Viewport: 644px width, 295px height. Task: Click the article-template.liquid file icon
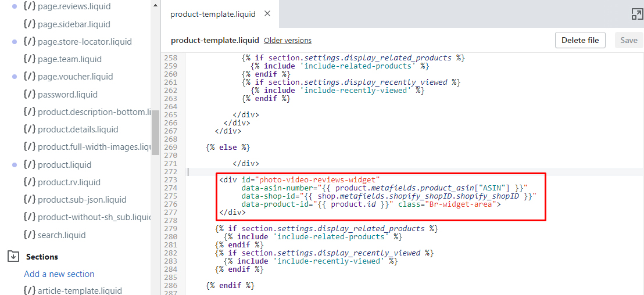(30, 290)
